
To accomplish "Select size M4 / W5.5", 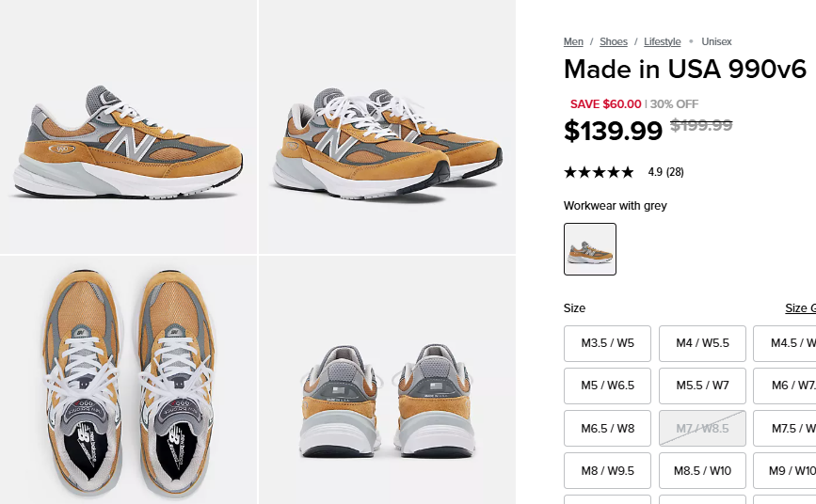I will [x=702, y=343].
